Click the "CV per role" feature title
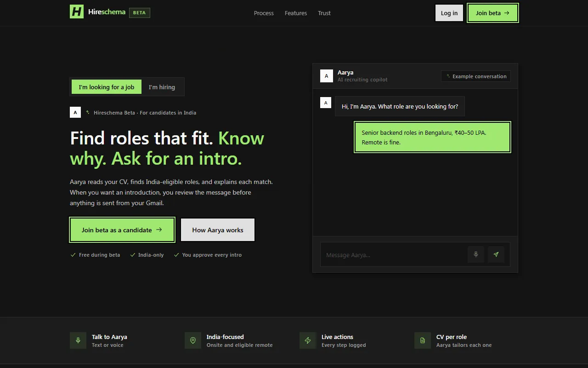 point(452,337)
